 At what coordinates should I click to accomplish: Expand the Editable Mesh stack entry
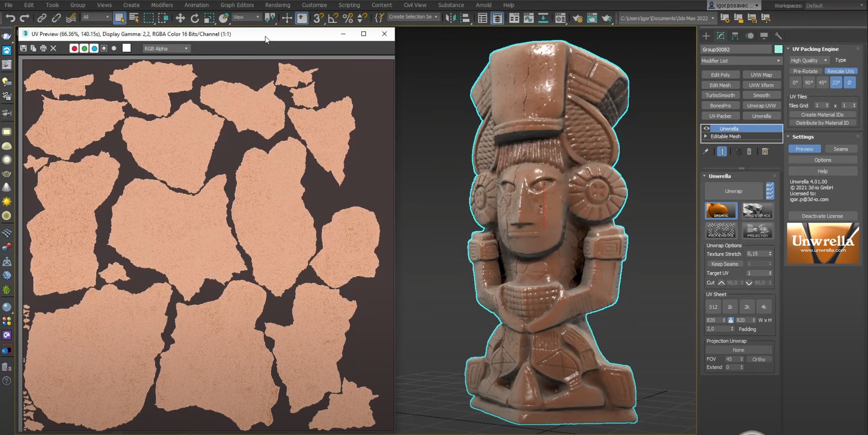point(705,136)
